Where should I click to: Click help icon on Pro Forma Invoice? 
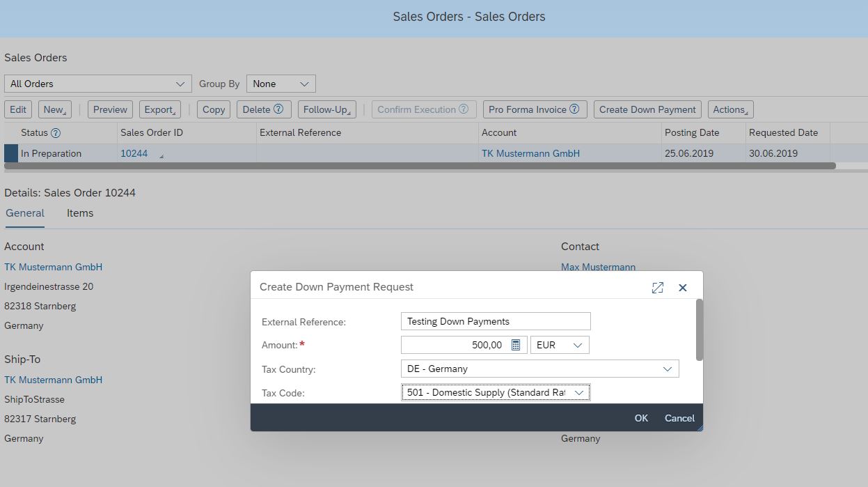[x=574, y=109]
